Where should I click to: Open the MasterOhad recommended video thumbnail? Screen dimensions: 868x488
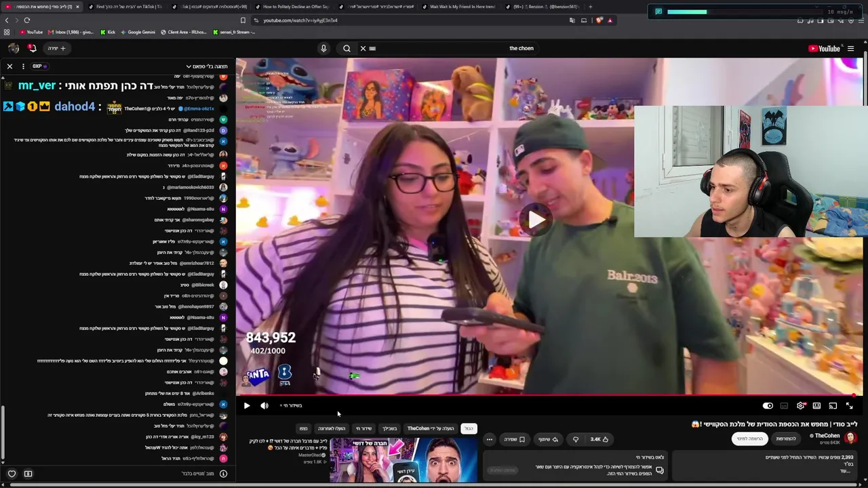pos(403,460)
